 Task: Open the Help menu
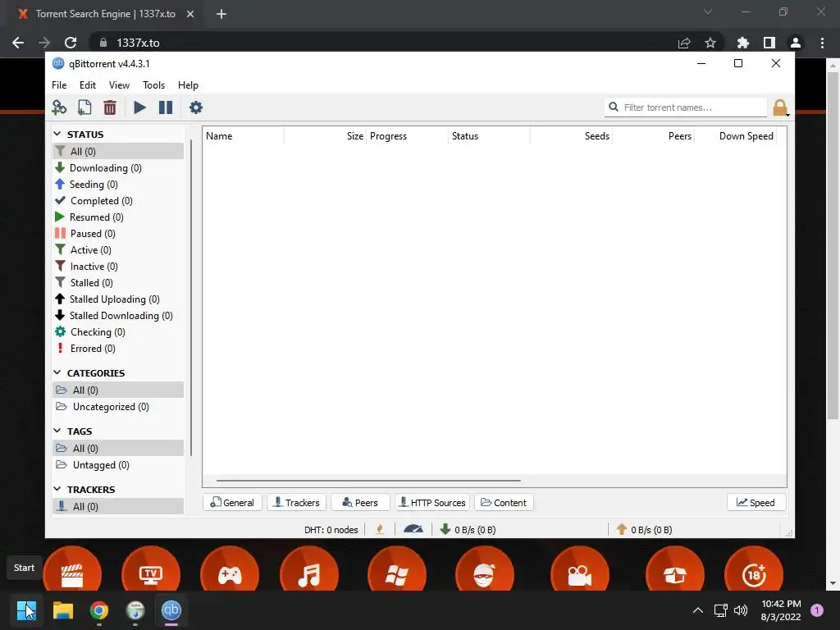(188, 85)
